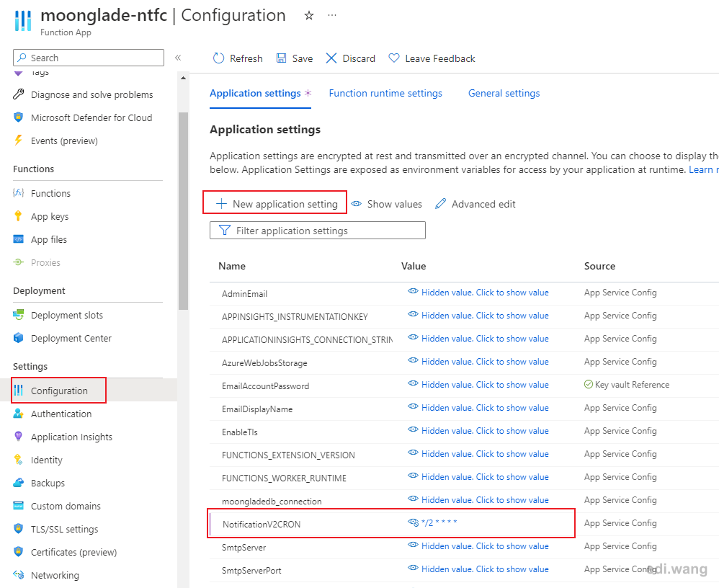This screenshot has width=719, height=588.
Task: Open the FUNCTIONS_WORKER_RUNTIME setting
Action: click(284, 478)
